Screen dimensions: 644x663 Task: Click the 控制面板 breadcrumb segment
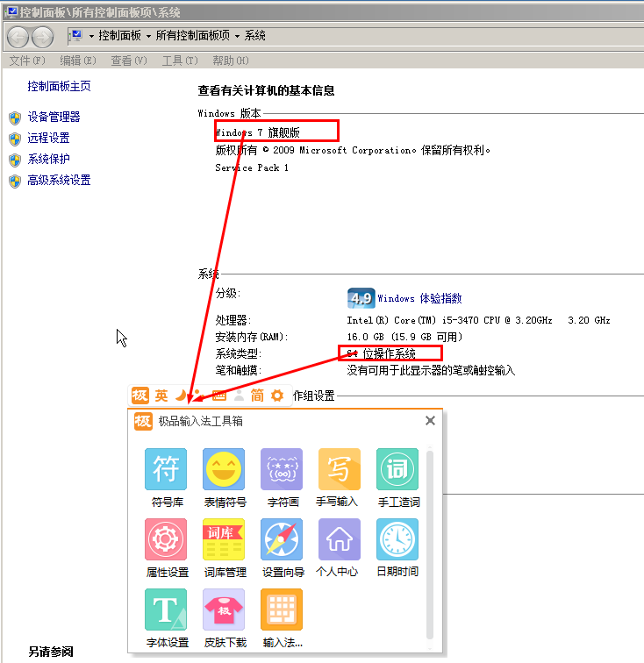pyautogui.click(x=119, y=35)
